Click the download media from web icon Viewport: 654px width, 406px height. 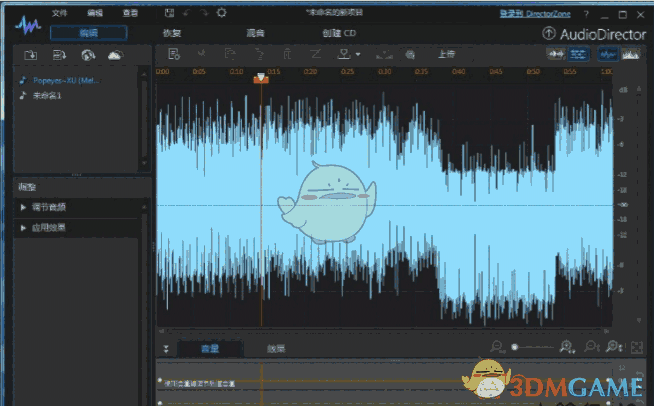[88, 55]
